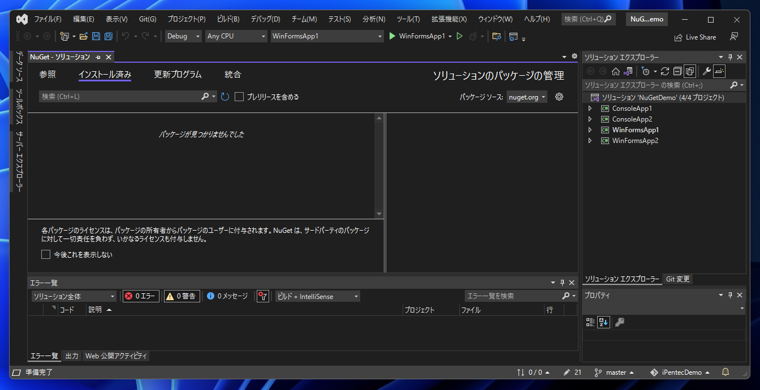Switch to the Updates tab 更新プログラム
Image resolution: width=760 pixels, height=390 pixels.
[177, 75]
